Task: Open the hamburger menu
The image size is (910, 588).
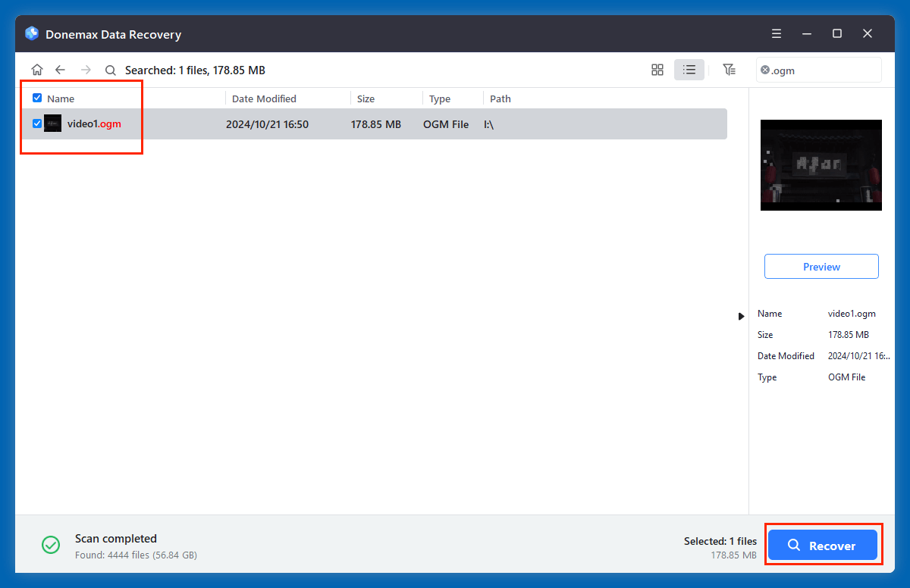Action: pyautogui.click(x=776, y=33)
